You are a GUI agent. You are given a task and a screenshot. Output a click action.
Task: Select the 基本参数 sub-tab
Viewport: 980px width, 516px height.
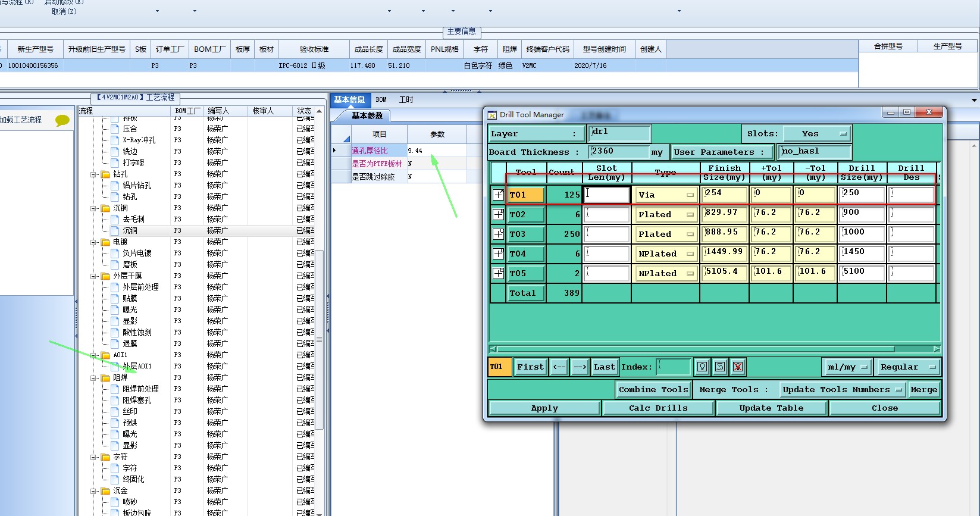coord(367,115)
